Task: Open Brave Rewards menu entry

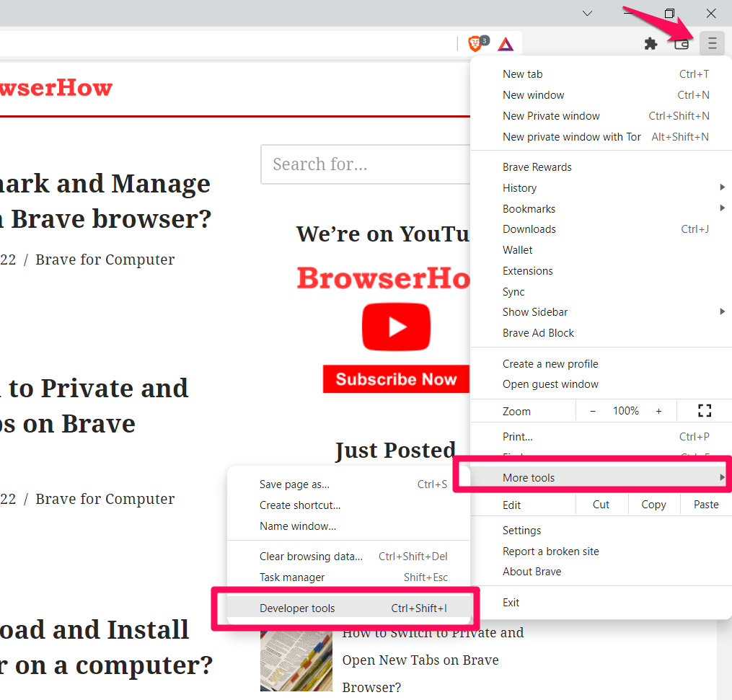Action: click(601, 167)
